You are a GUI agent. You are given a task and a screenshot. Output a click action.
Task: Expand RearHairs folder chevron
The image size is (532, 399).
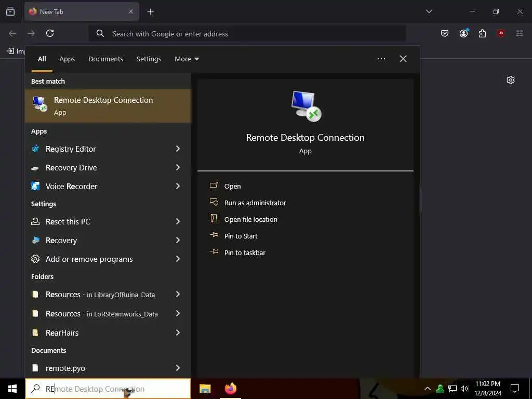click(178, 333)
